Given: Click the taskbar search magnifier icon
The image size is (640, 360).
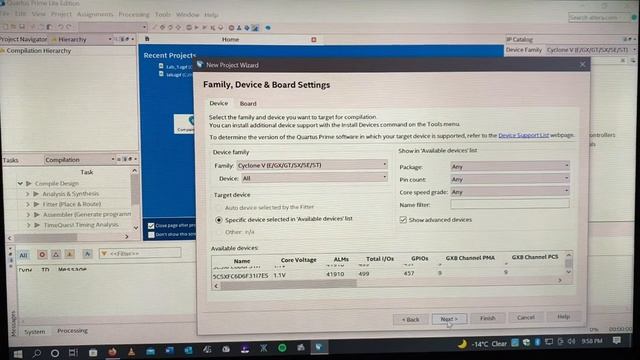Looking at the screenshot, I should pyautogui.click(x=37, y=353).
